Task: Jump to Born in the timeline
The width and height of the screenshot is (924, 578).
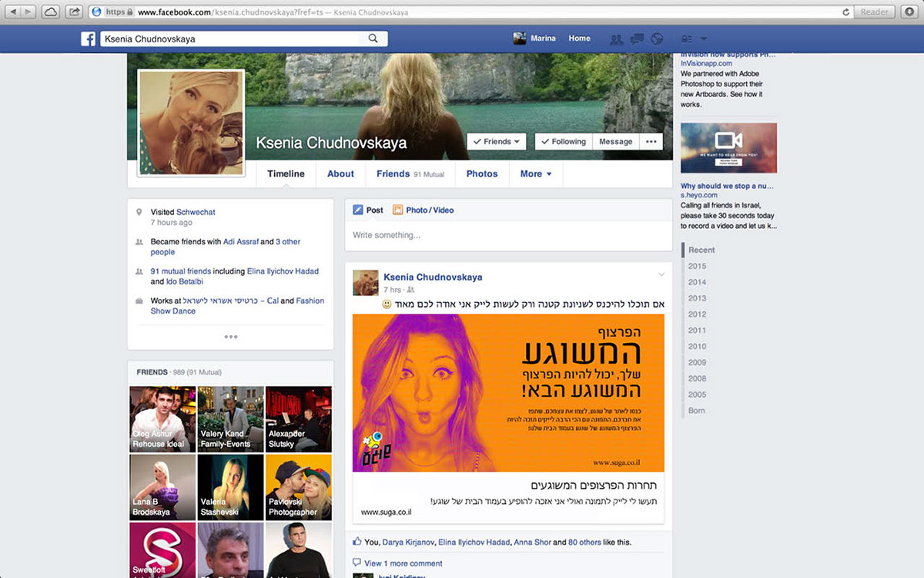Action: tap(696, 411)
